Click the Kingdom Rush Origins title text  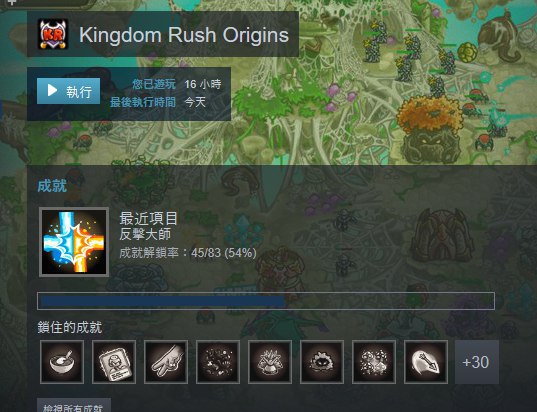pos(184,35)
